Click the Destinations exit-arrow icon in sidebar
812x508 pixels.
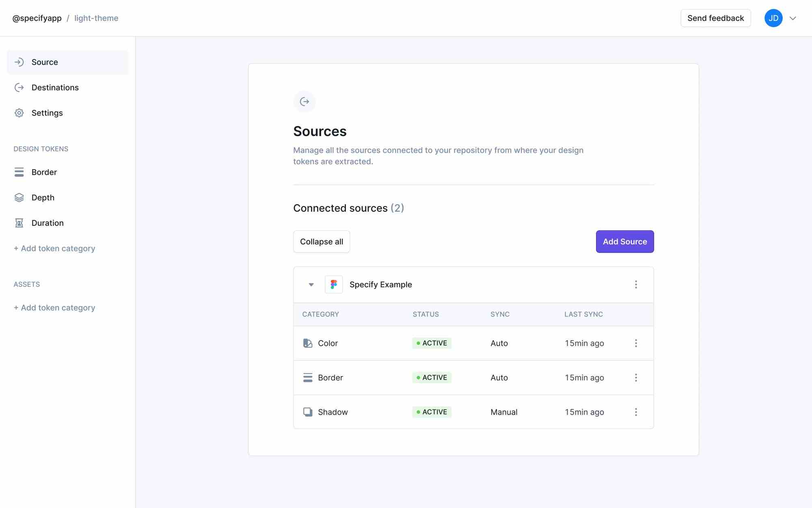point(19,87)
